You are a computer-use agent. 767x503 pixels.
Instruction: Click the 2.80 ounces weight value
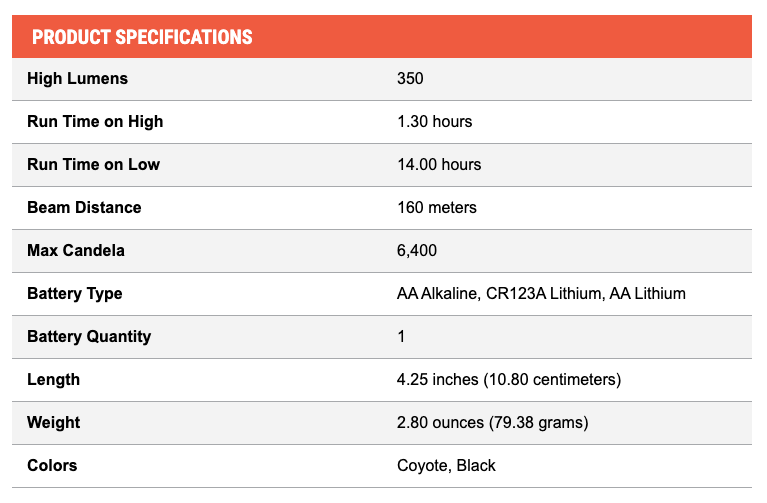click(493, 423)
